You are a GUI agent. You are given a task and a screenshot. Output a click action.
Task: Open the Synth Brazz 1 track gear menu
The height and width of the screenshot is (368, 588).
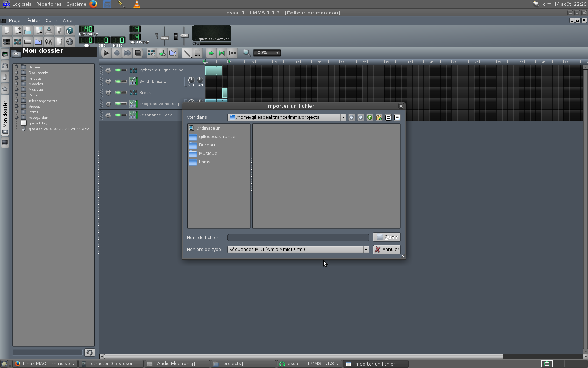click(108, 81)
